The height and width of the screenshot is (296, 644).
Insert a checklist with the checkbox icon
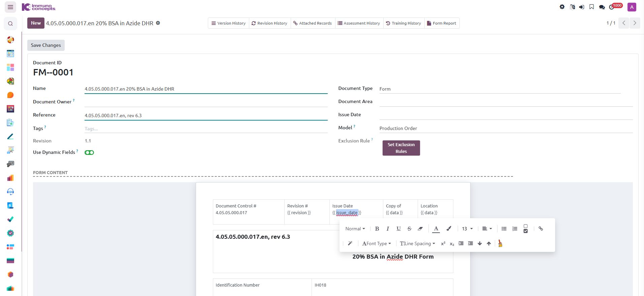click(x=525, y=229)
